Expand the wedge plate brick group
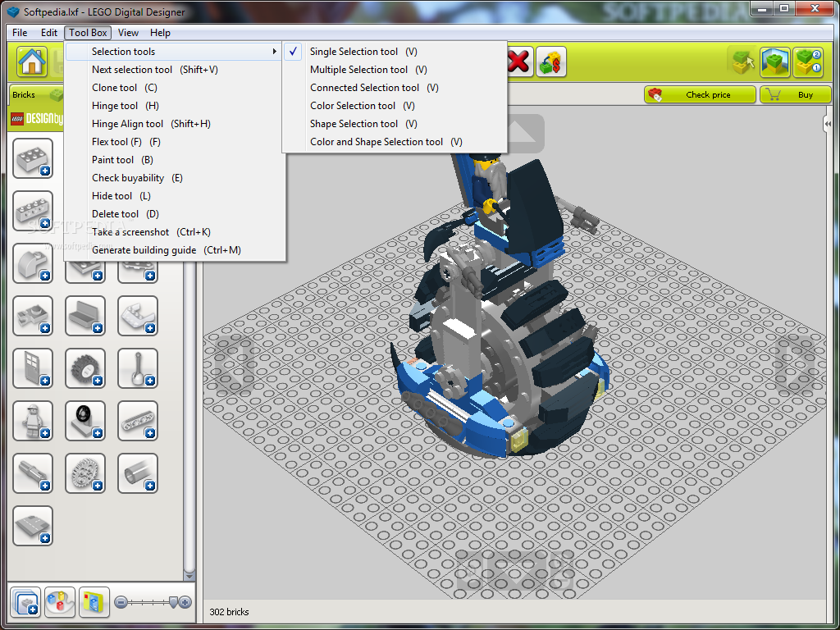Screen dimensions: 840x630 pos(138,316)
